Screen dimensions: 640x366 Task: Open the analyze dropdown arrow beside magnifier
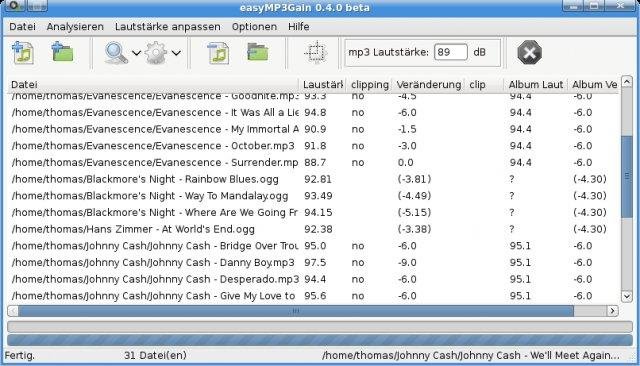[x=136, y=53]
